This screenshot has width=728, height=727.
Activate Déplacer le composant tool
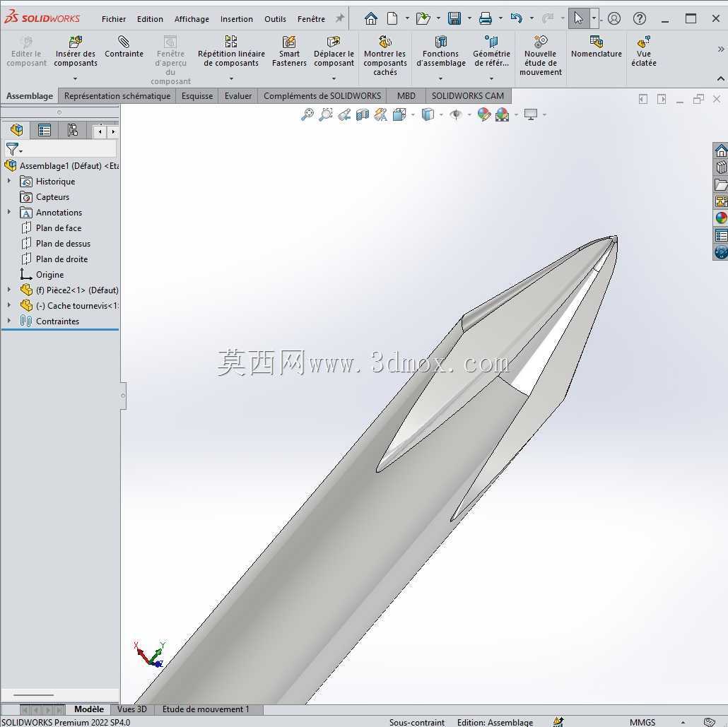pos(334,51)
